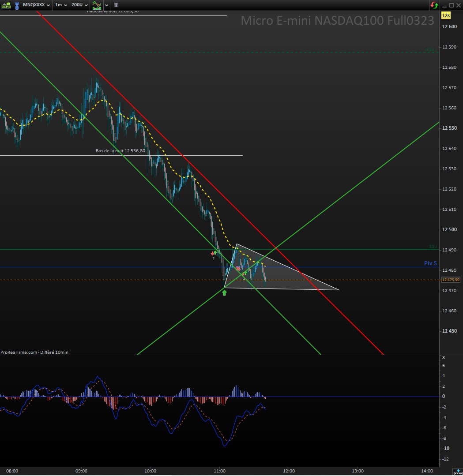Click the 0 indicator scale label
463x476 pixels.
[x=444, y=396]
